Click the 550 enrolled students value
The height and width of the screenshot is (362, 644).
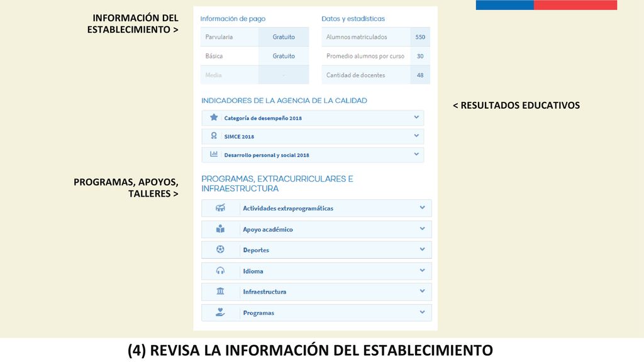pos(420,37)
